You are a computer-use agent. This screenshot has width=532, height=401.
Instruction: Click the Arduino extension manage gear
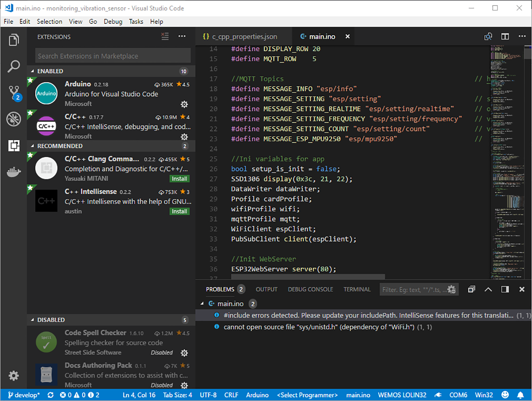184,104
